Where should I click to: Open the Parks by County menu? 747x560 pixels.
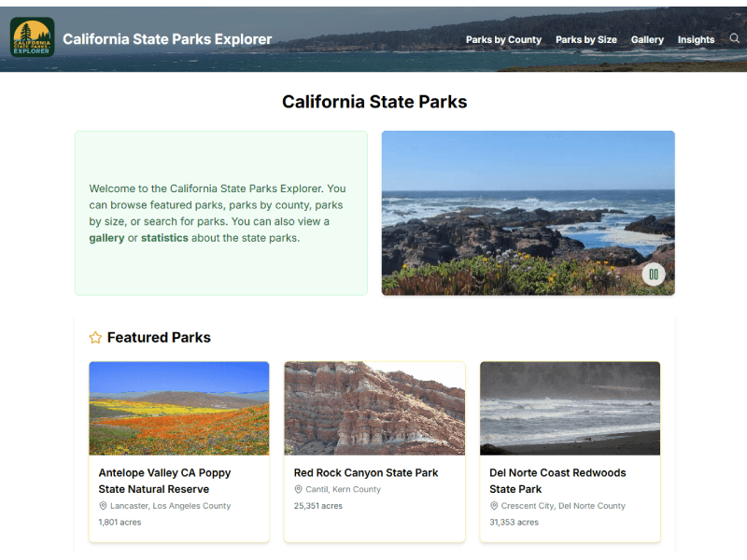503,39
